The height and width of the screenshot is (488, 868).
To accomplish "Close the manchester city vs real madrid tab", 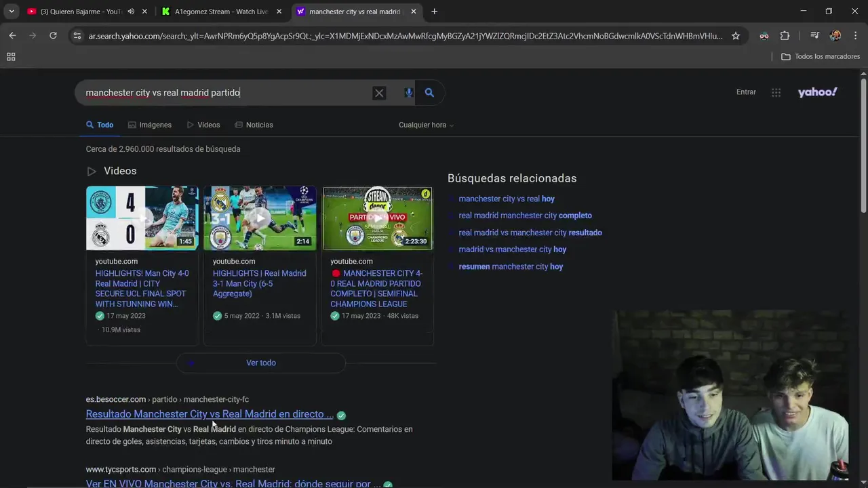I will [x=414, y=12].
